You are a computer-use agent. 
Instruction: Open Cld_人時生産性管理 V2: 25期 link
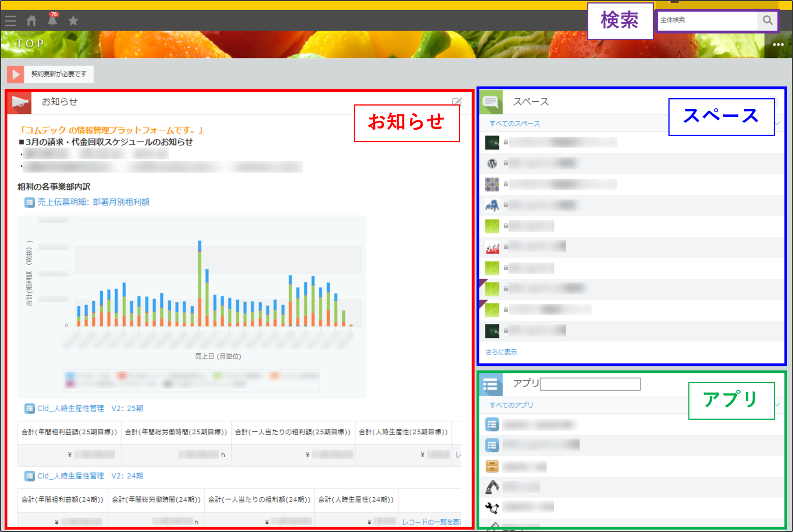[90, 408]
